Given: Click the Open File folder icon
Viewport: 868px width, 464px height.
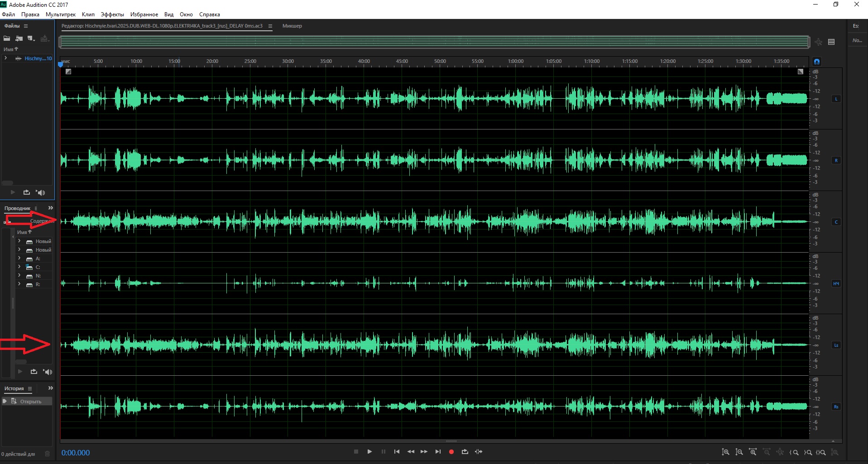Looking at the screenshot, I should [7, 38].
